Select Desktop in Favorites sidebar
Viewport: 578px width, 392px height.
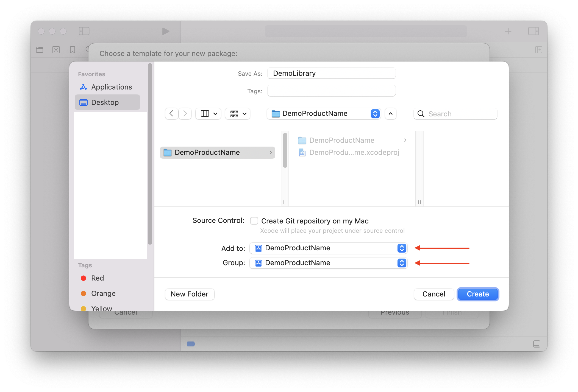(x=107, y=102)
